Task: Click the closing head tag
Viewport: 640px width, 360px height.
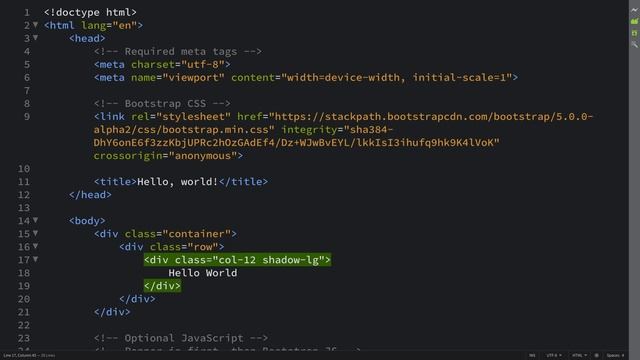Action: point(90,195)
